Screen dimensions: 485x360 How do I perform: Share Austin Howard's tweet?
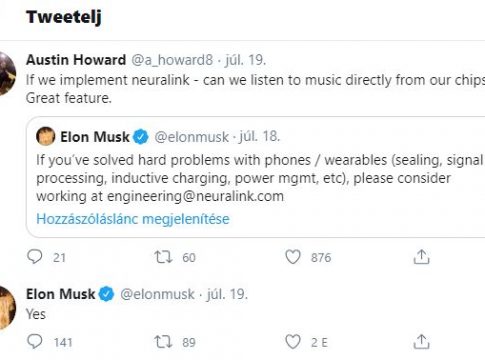[x=421, y=257]
